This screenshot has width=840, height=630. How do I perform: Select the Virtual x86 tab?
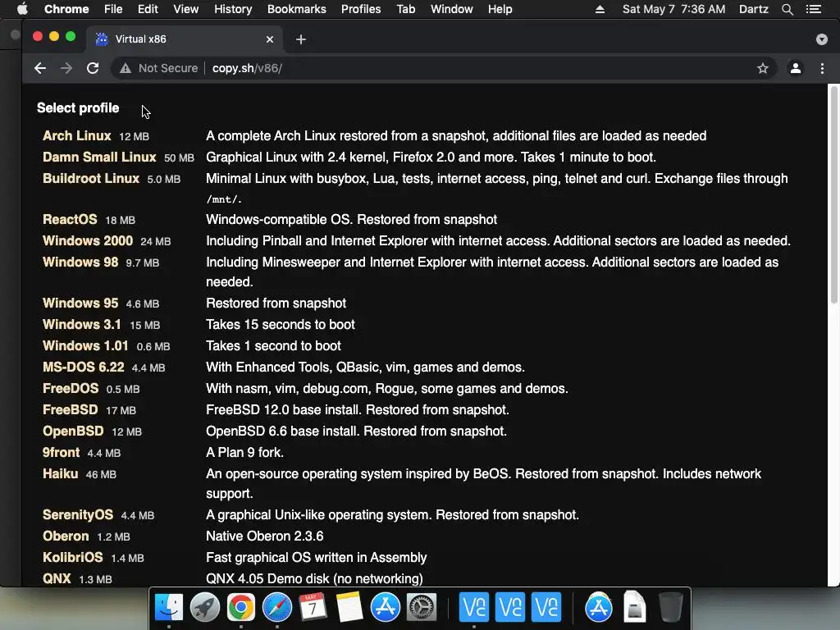185,39
